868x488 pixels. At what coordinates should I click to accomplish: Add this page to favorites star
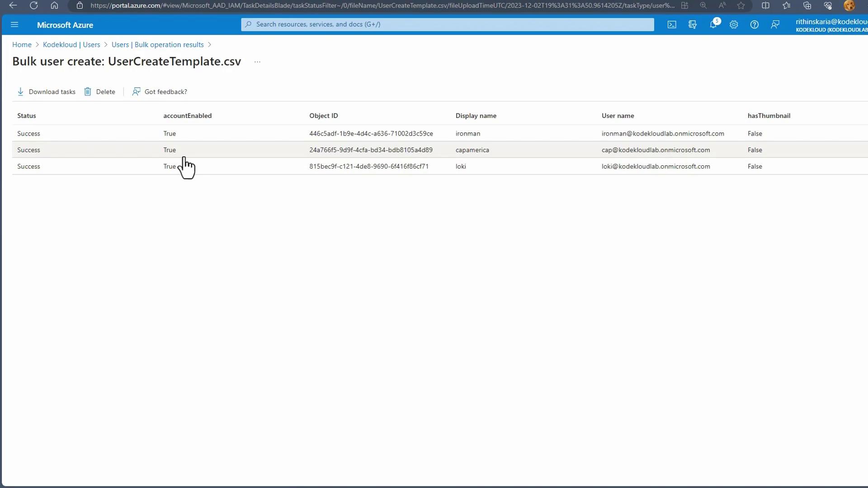(x=741, y=5)
